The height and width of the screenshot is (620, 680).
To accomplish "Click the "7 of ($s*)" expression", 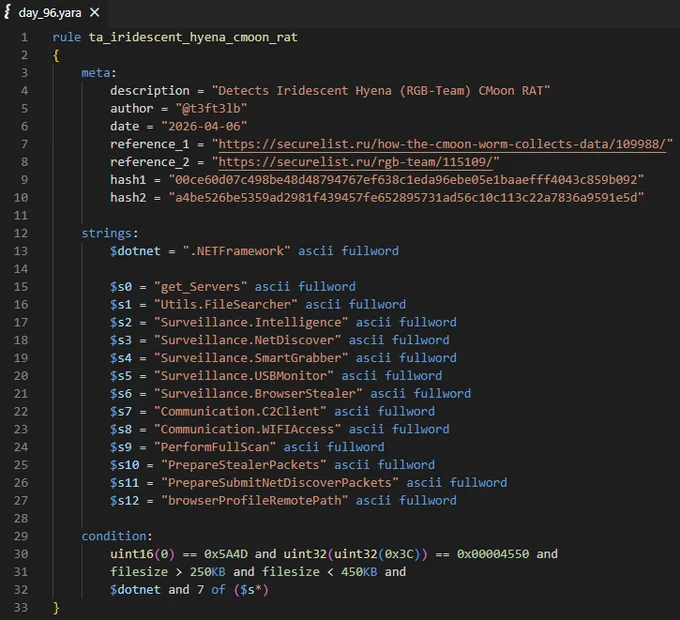I will [x=233, y=590].
